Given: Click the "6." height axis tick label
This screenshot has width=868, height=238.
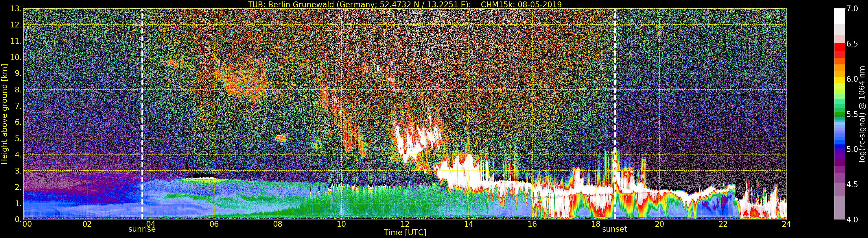Looking at the screenshot, I should 18,122.
